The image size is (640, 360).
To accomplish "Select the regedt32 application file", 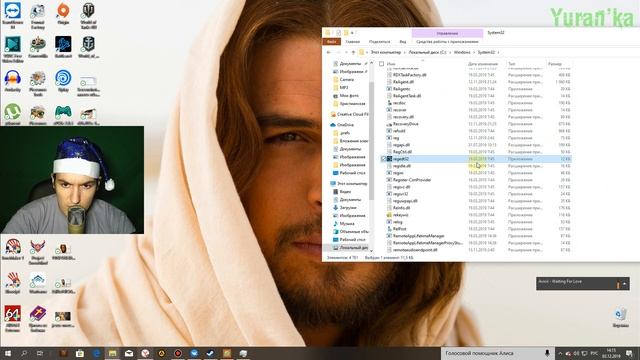I will click(476, 159).
